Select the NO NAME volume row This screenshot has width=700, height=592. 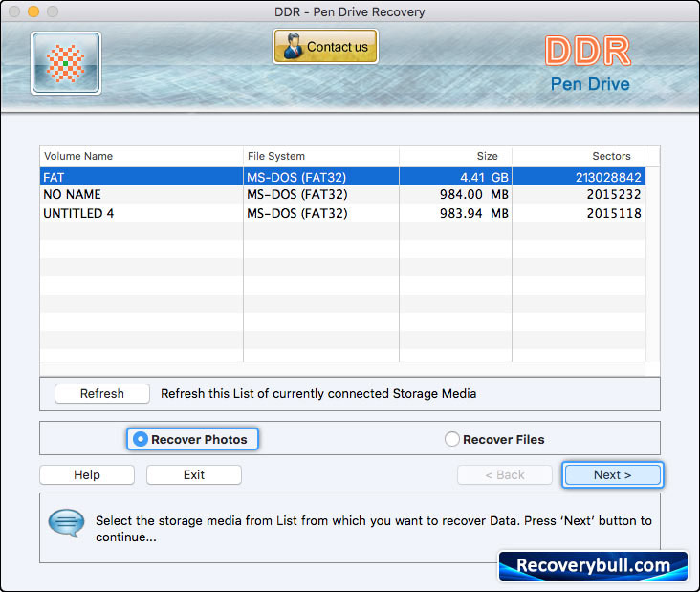click(x=342, y=194)
